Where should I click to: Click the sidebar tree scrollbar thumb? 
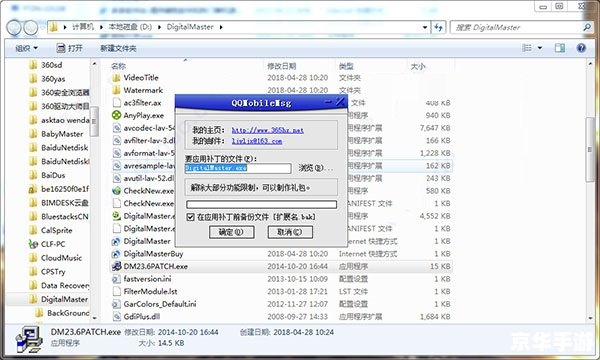(94, 122)
